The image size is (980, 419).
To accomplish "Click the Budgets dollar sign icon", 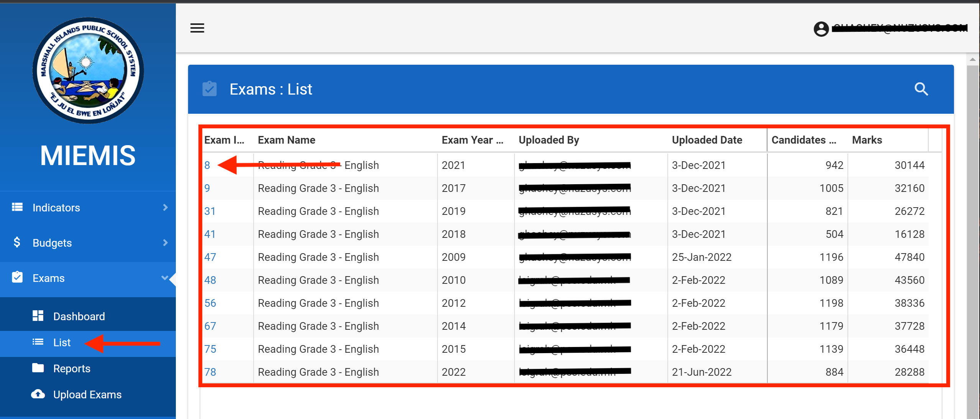I will (17, 242).
